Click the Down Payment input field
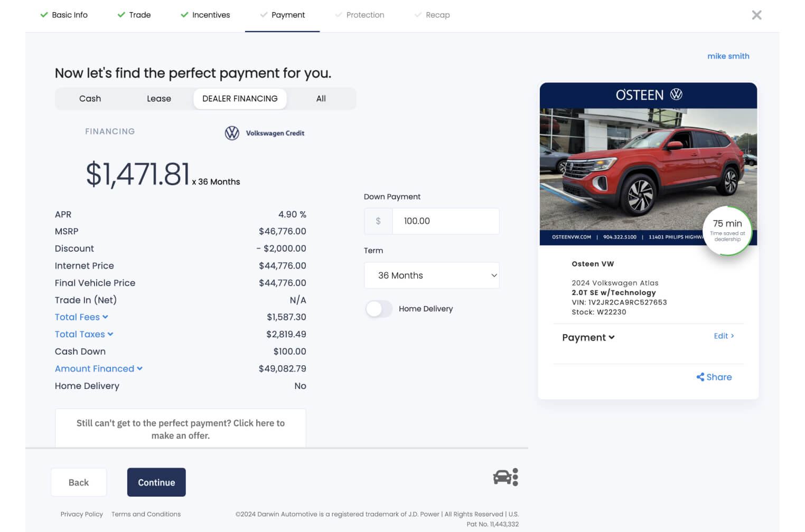 [x=445, y=221]
